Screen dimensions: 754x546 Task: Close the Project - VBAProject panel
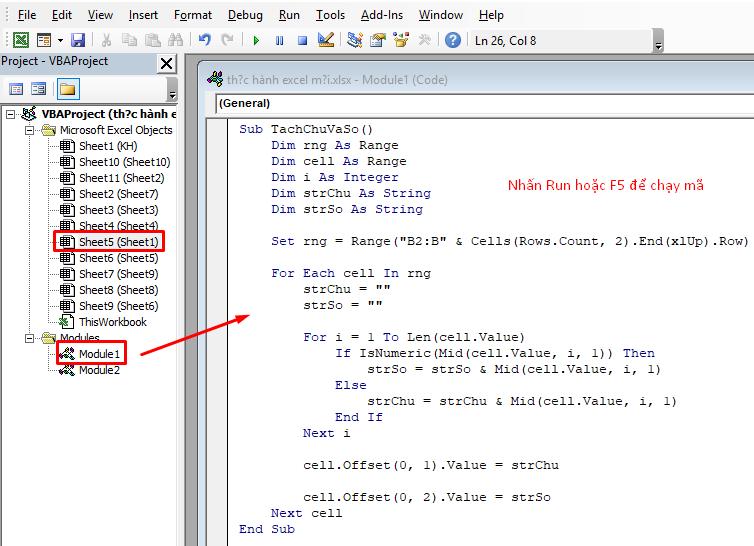(167, 63)
